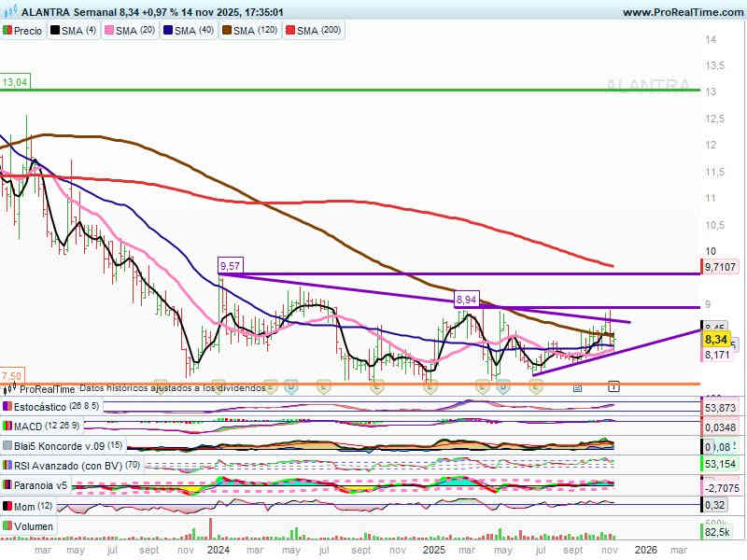Click the dark blue SMA (40) color swatch

click(167, 31)
